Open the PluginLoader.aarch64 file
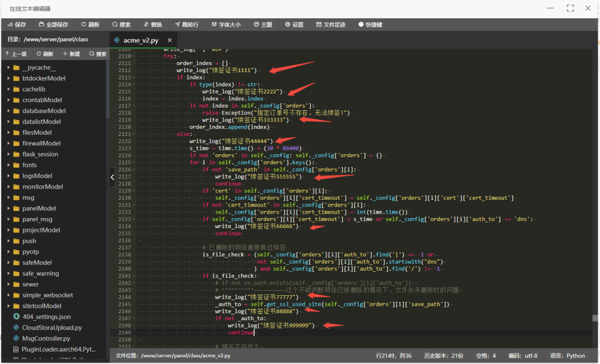This screenshot has height=364, width=600. click(58, 349)
